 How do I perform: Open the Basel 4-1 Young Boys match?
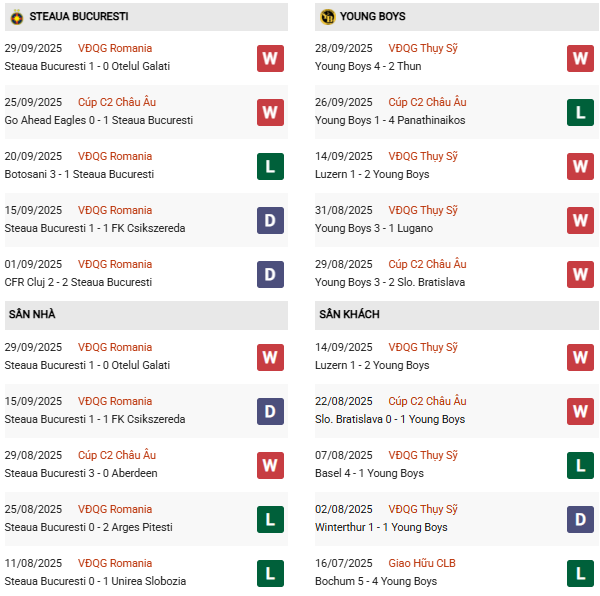[369, 473]
